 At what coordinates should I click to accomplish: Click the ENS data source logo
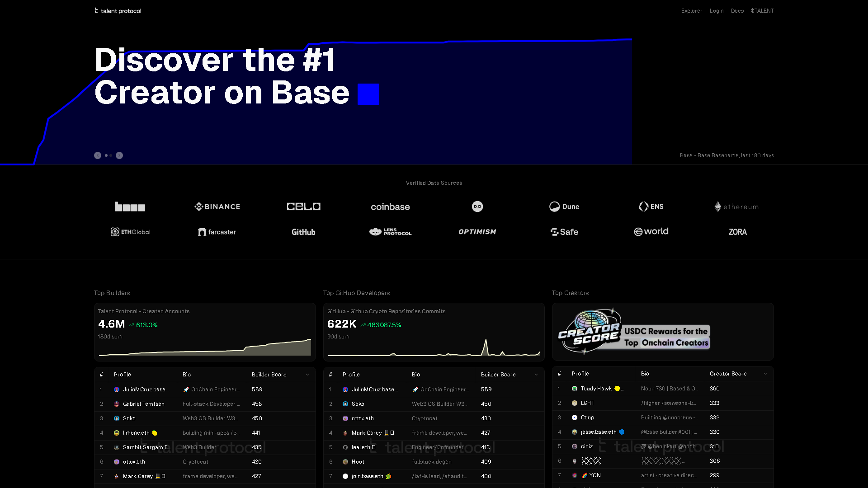(x=651, y=206)
